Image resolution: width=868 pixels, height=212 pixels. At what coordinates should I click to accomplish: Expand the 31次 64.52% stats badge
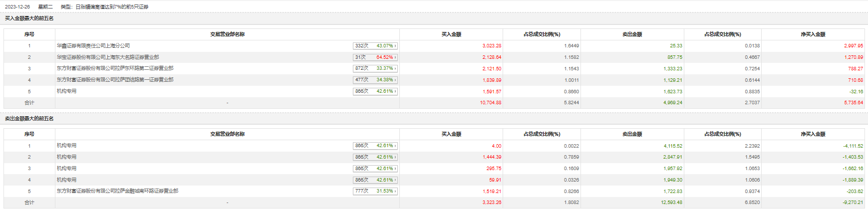[x=375, y=57]
